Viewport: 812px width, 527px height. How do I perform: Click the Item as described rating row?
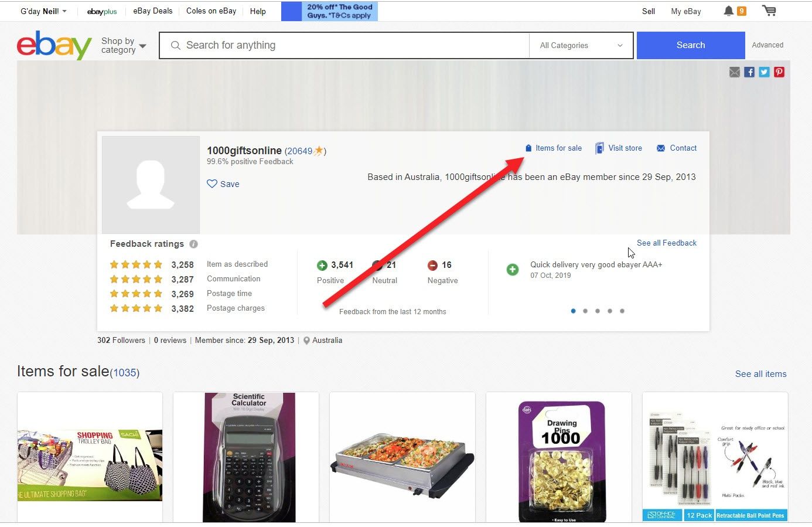pos(189,264)
